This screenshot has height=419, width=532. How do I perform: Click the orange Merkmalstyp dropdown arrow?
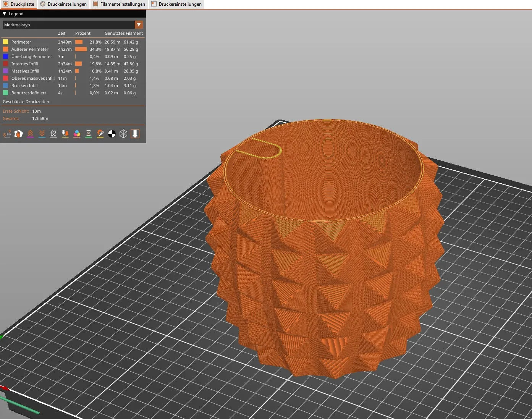click(x=139, y=25)
